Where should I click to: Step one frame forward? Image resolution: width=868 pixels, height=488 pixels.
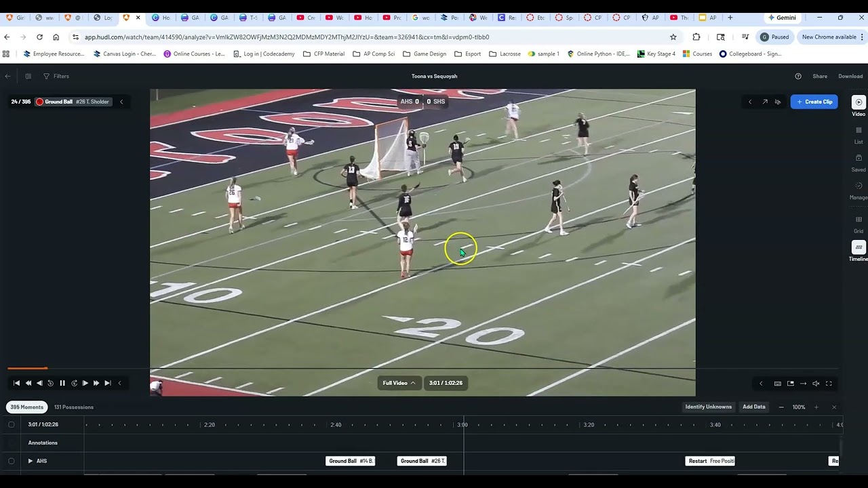point(85,383)
